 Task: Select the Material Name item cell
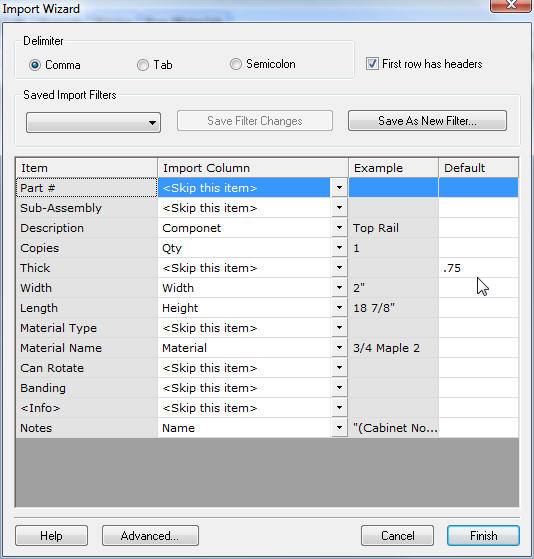(x=87, y=348)
